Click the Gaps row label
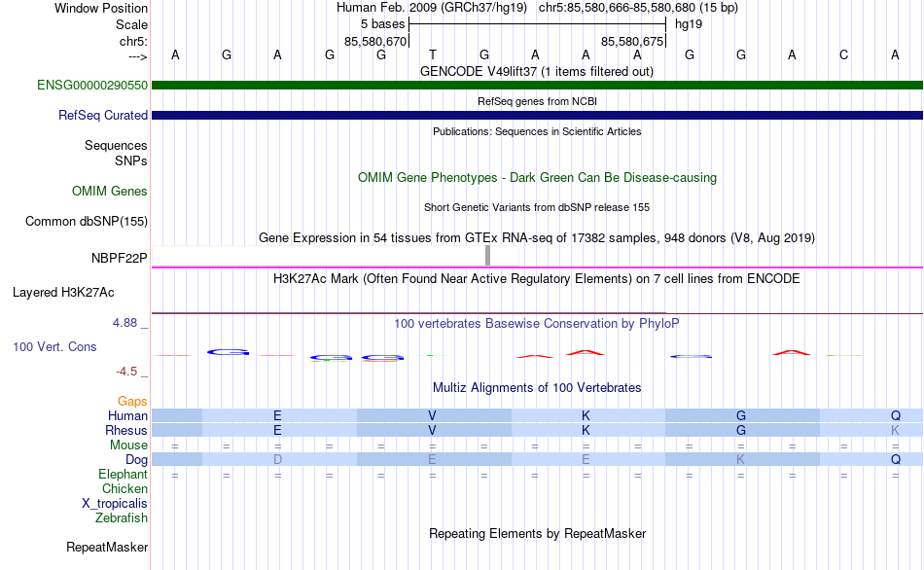The image size is (924, 570). click(132, 402)
